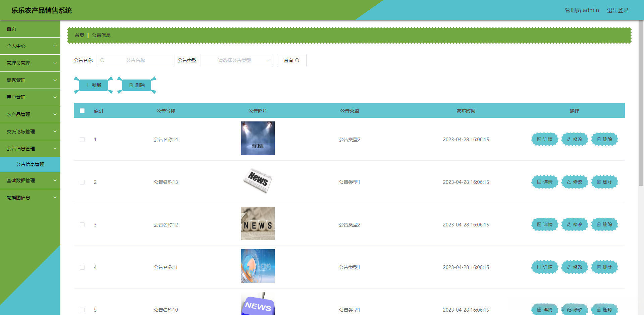Select the 公告信息管理 submenu item

[x=30, y=164]
